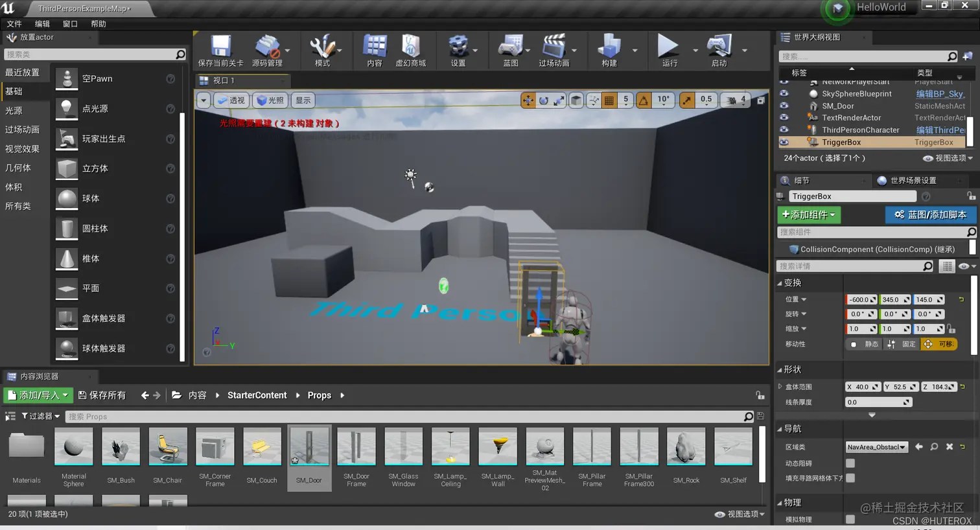The image size is (980, 530).
Task: Toggle scale snapping in viewport toolbar
Action: coord(686,100)
